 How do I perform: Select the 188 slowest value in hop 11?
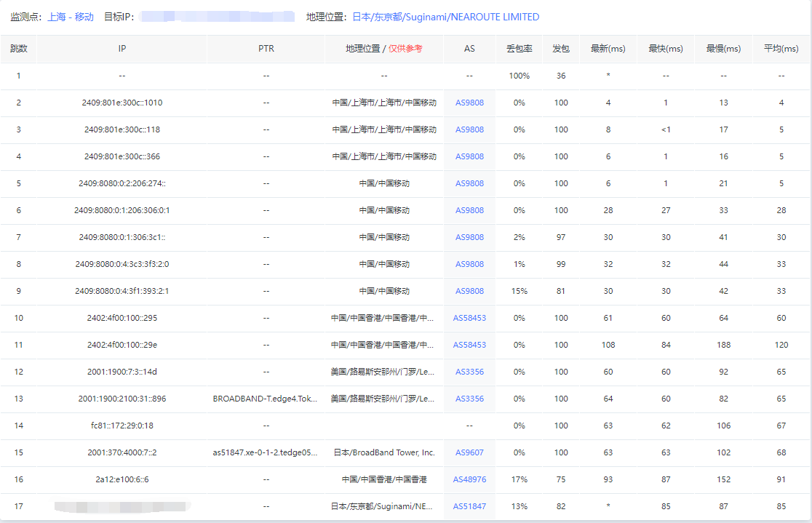click(x=723, y=345)
